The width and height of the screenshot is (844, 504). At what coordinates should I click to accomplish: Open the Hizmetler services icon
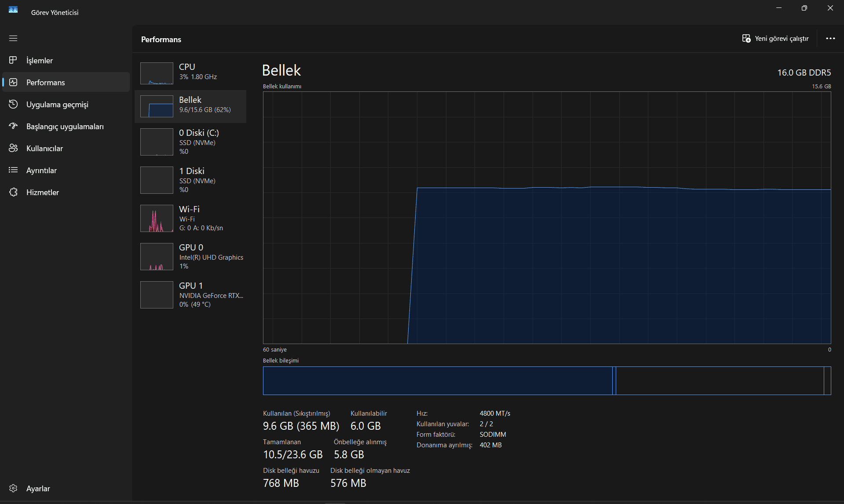(x=13, y=192)
